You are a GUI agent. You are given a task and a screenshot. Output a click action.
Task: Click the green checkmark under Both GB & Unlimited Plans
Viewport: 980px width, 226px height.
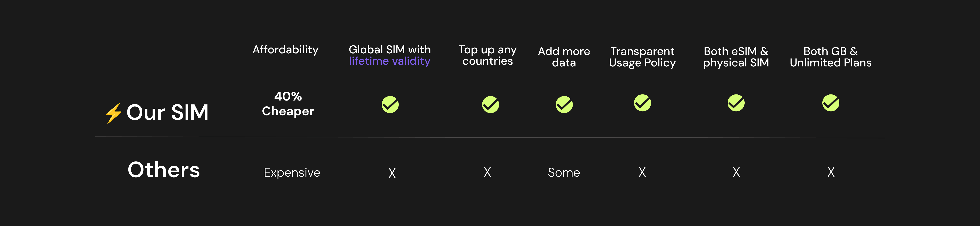click(x=830, y=103)
